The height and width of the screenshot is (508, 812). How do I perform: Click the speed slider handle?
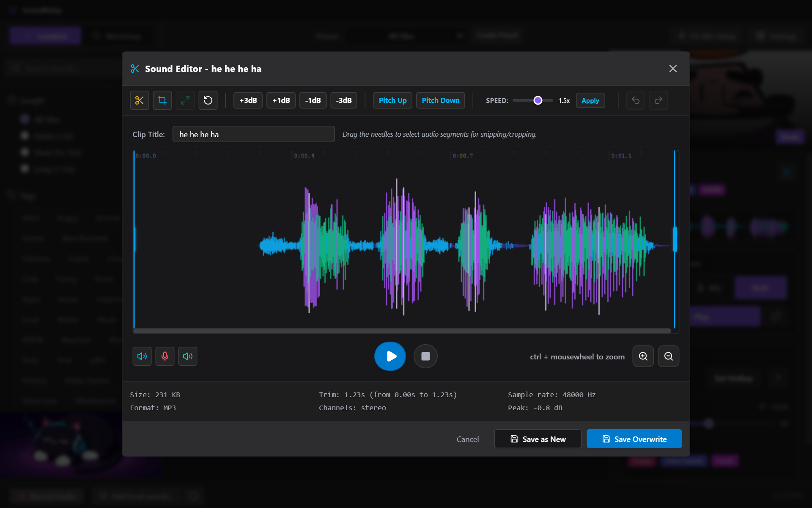coord(538,100)
